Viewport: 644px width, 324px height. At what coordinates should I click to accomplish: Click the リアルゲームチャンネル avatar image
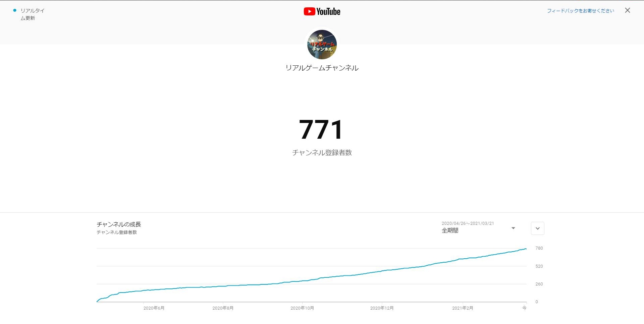[x=322, y=45]
